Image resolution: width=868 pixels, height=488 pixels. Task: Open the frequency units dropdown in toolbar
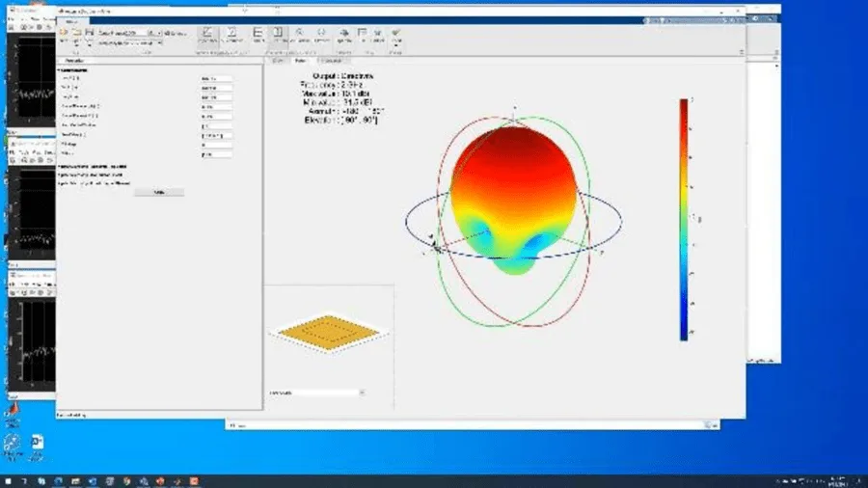tap(154, 33)
